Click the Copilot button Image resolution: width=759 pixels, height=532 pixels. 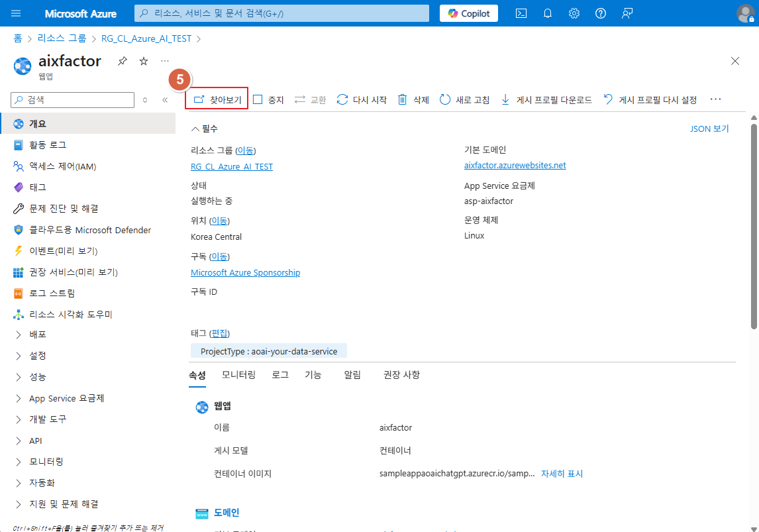tap(468, 13)
